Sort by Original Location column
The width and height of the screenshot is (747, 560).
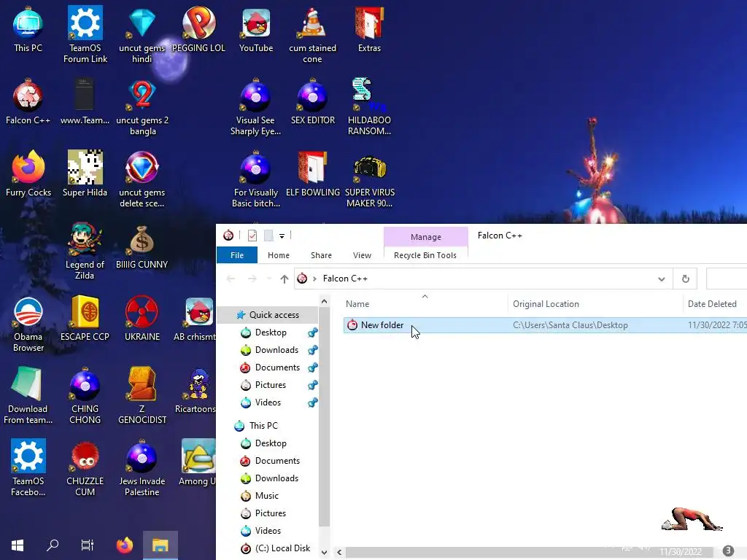pyautogui.click(x=595, y=304)
